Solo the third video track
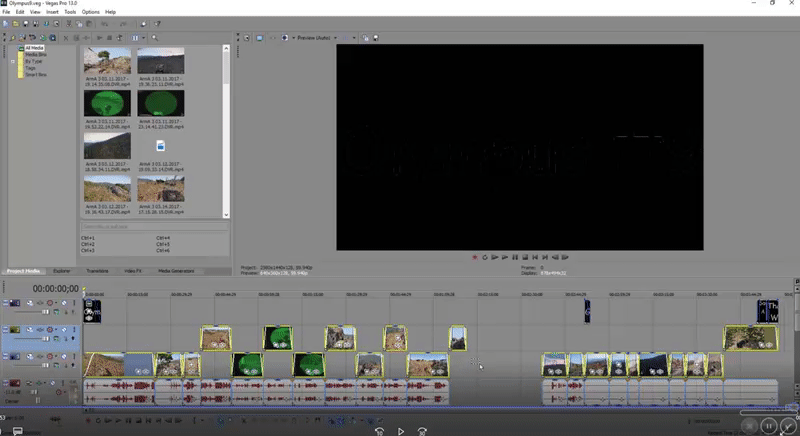 click(x=74, y=356)
